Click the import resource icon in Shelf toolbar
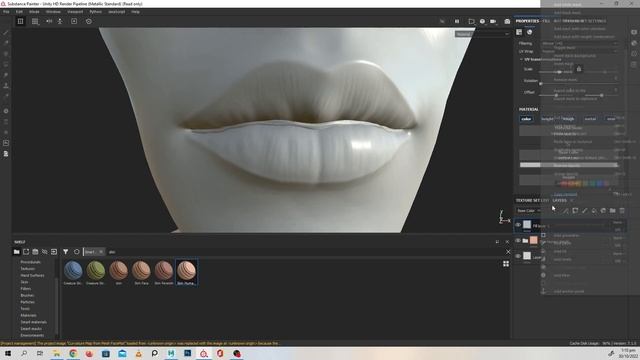The width and height of the screenshot is (640, 360). (x=54, y=252)
